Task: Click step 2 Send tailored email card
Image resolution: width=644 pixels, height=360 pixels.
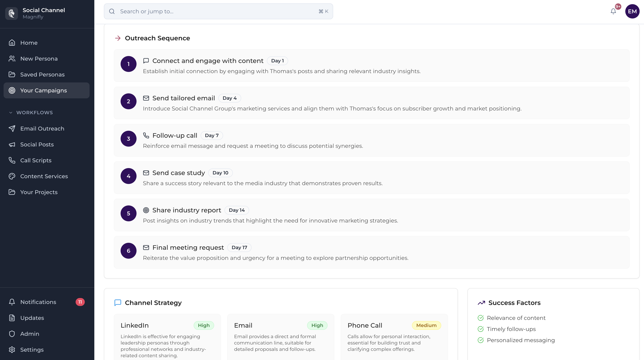Action: 371,103
